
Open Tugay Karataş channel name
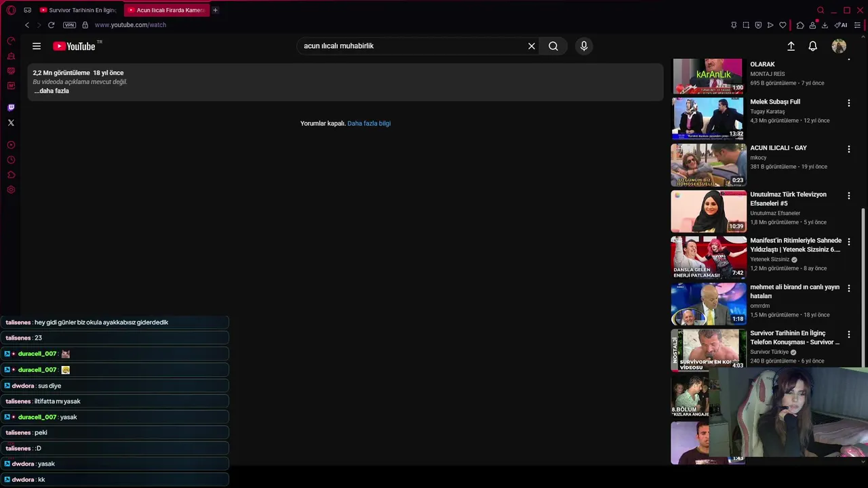(x=768, y=111)
